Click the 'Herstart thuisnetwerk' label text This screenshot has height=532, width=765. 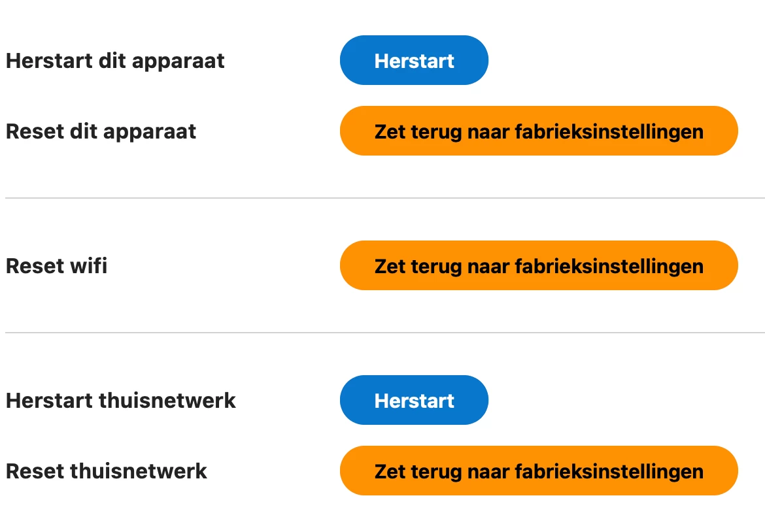(x=120, y=401)
